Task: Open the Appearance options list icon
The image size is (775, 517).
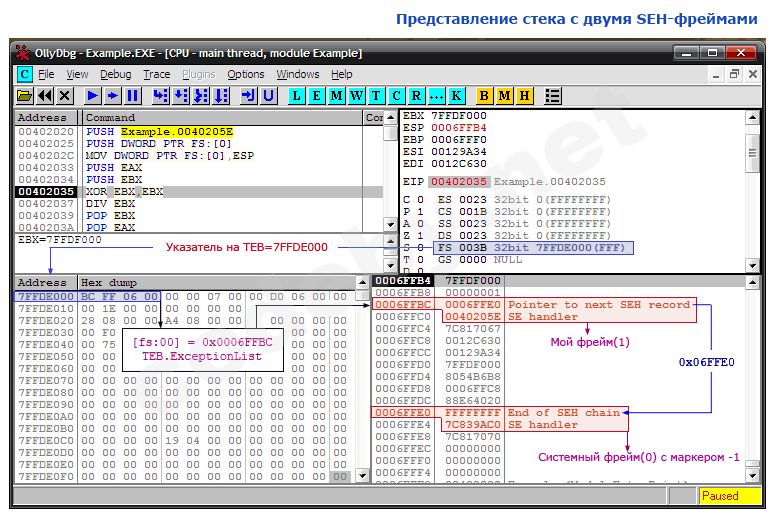Action: pyautogui.click(x=553, y=95)
